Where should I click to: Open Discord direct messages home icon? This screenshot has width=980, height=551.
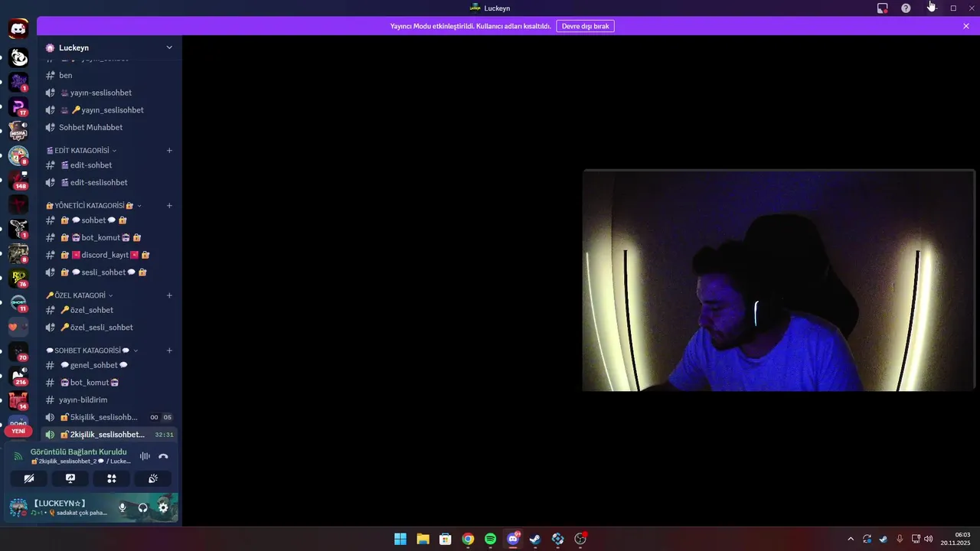point(18,29)
